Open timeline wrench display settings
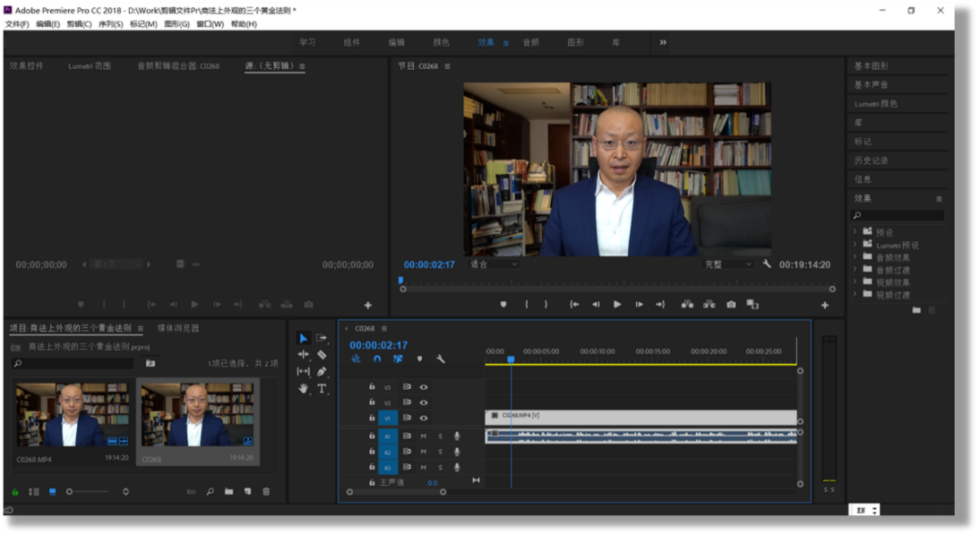 point(440,359)
